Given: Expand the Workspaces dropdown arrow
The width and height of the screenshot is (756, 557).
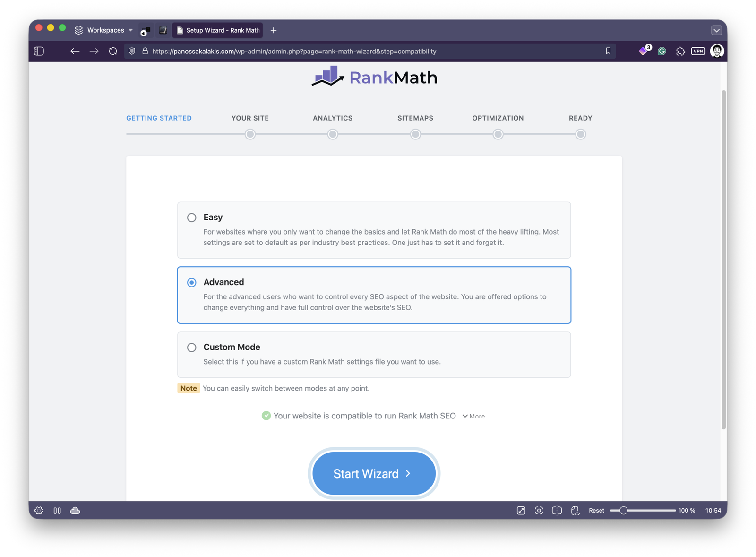Looking at the screenshot, I should (130, 30).
